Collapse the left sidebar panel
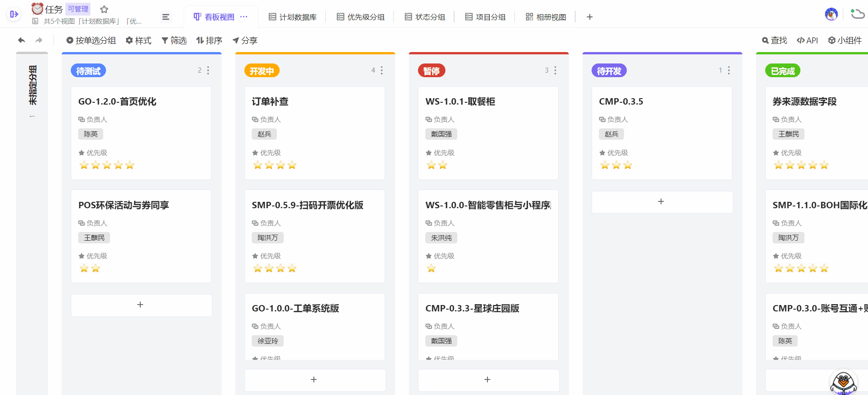The height and width of the screenshot is (395, 868). point(14,14)
